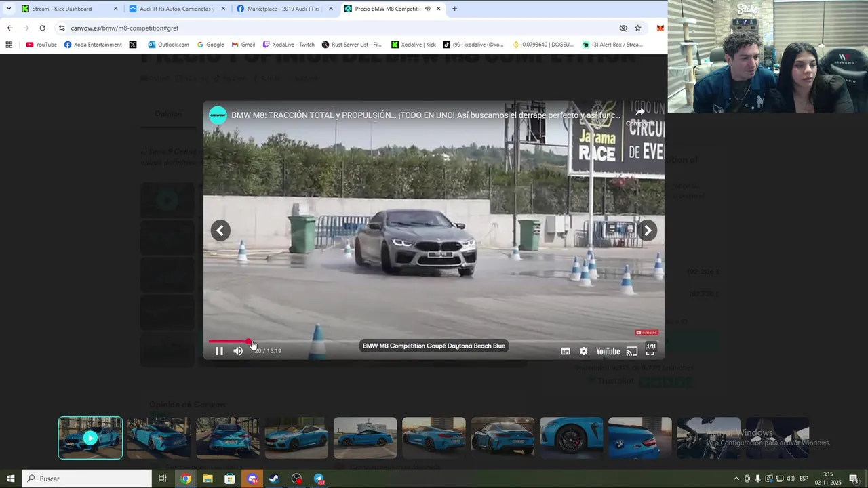This screenshot has width=868, height=488.
Task: Open Telegram from the taskbar
Action: (319, 479)
